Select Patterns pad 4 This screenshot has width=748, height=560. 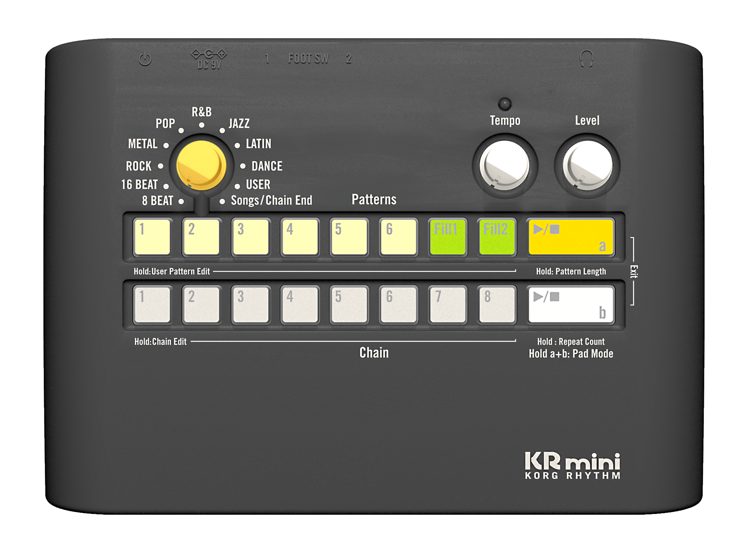[x=300, y=237]
